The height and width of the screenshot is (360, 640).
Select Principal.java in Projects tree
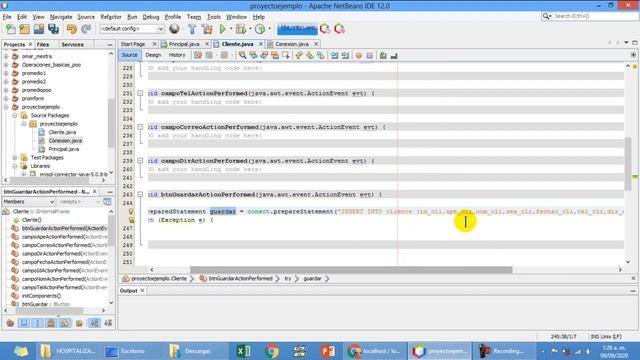pos(64,149)
